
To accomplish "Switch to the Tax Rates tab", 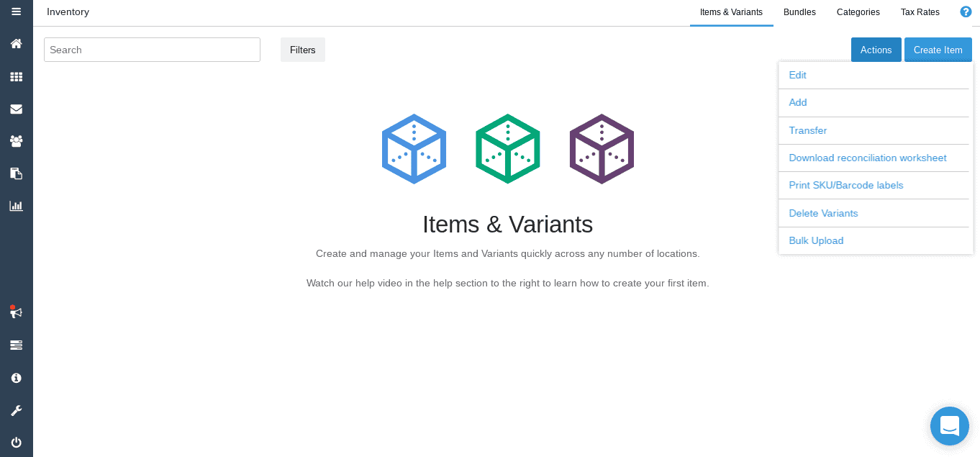I will (920, 12).
